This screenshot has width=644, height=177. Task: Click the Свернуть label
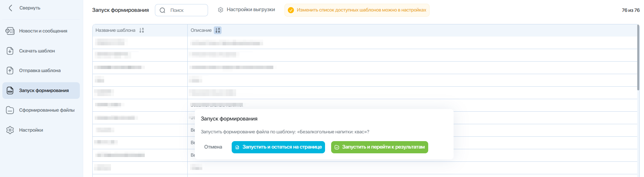[30, 8]
